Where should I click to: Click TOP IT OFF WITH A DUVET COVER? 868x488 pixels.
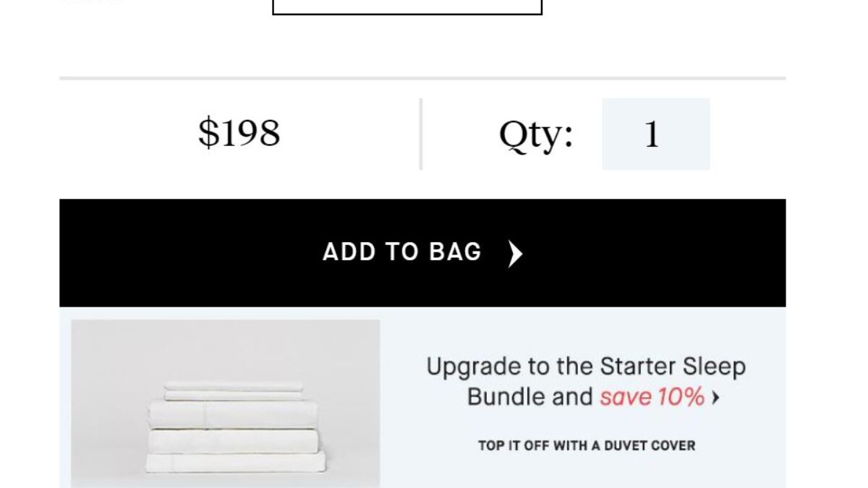click(x=587, y=445)
